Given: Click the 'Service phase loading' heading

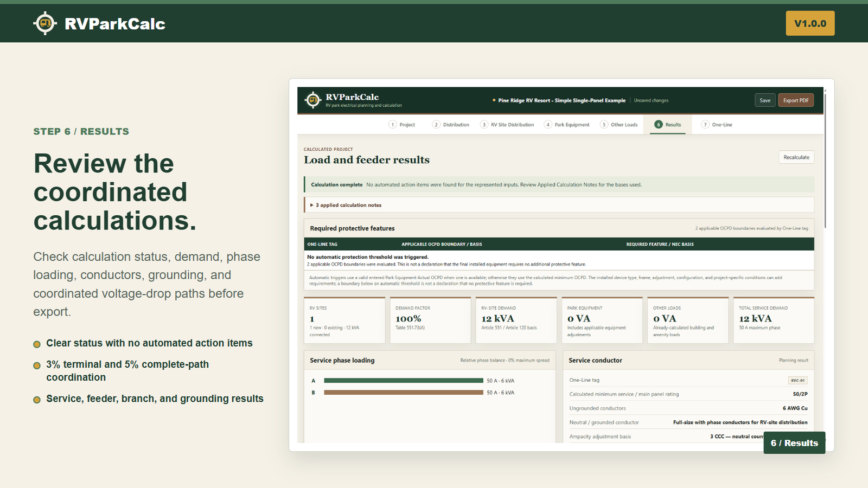Looking at the screenshot, I should pyautogui.click(x=342, y=360).
